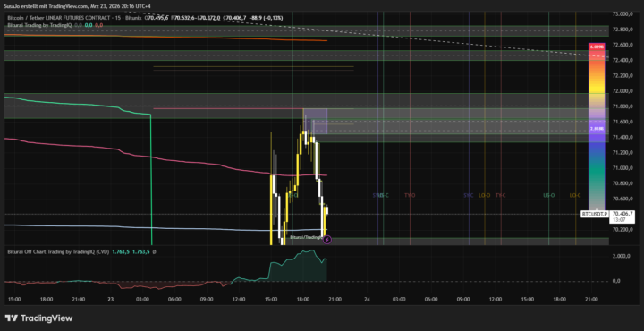The height and width of the screenshot is (331, 644).
Task: Click the 24 date label on time axis
Action: [367, 300]
